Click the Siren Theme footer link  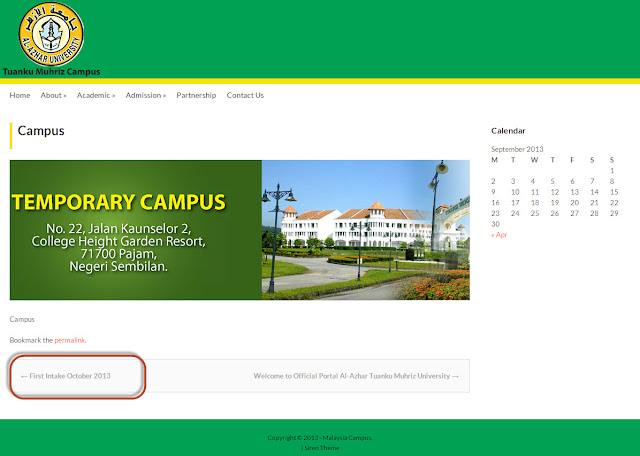click(322, 448)
